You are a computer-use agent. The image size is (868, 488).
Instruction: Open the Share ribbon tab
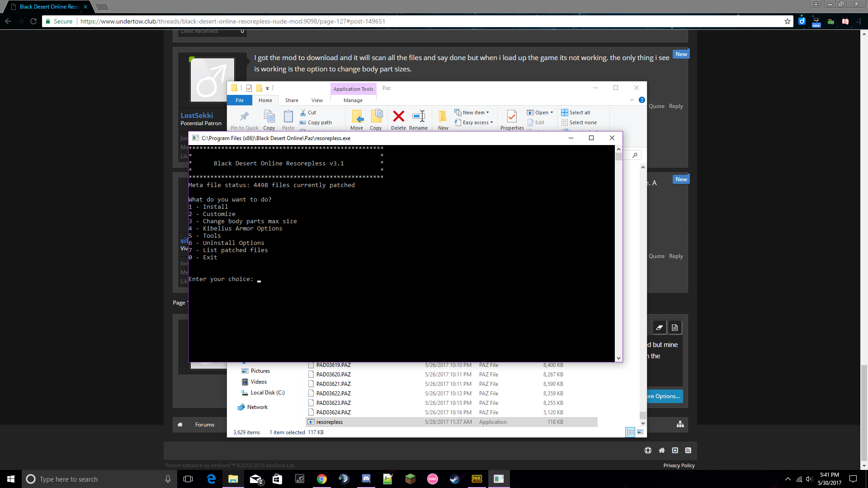click(x=292, y=100)
